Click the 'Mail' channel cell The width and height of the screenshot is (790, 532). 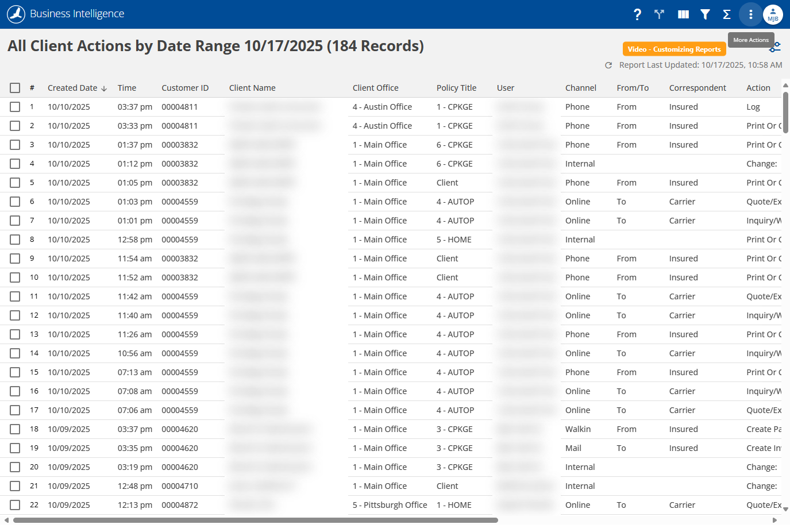[573, 448]
